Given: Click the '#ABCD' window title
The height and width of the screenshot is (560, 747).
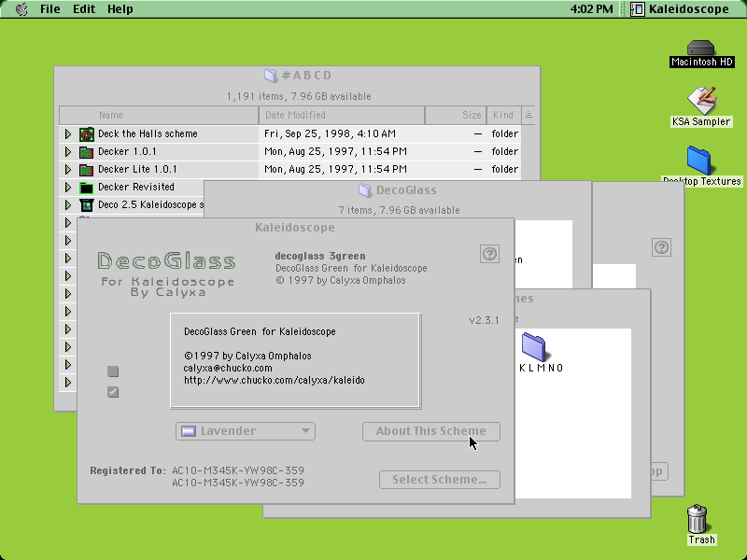Looking at the screenshot, I should coord(306,76).
